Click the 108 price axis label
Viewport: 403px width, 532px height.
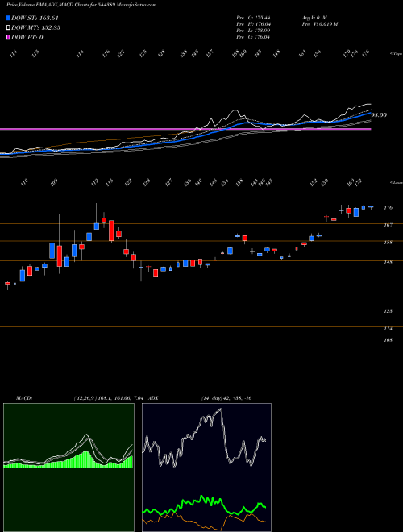click(388, 340)
